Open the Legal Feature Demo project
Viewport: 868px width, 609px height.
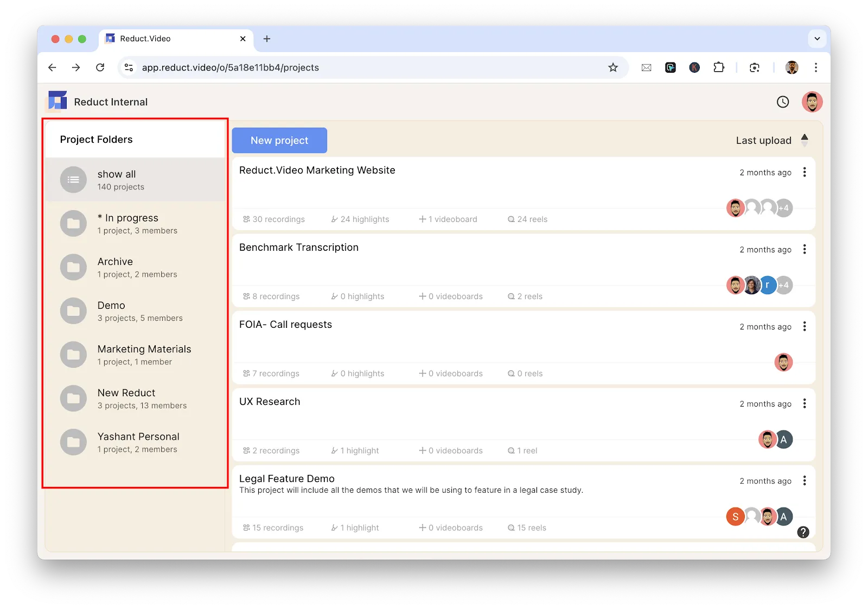tap(287, 479)
